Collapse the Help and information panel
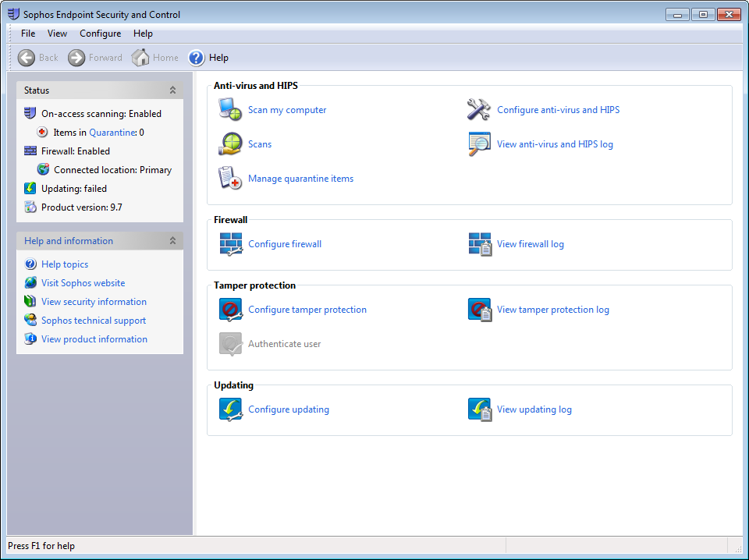 click(x=172, y=241)
